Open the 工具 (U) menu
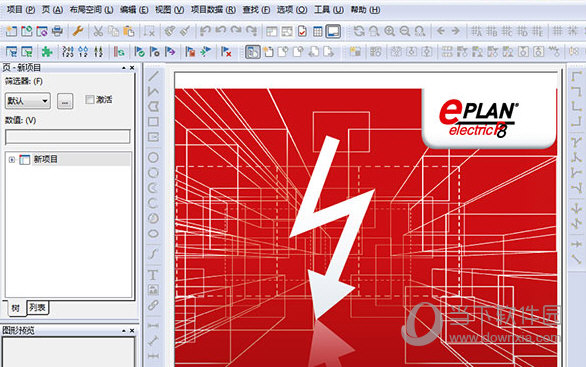Image resolution: width=586 pixels, height=367 pixels. 329,10
